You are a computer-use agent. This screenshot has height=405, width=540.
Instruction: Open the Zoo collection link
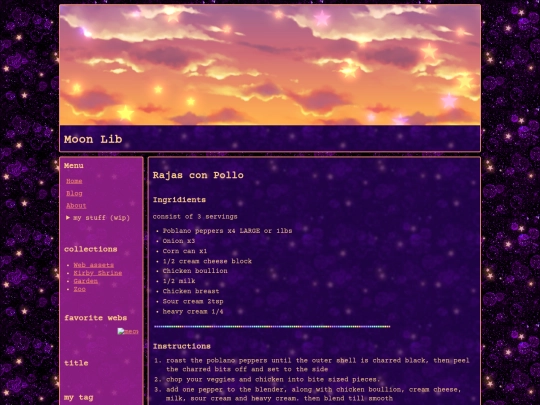(x=80, y=289)
